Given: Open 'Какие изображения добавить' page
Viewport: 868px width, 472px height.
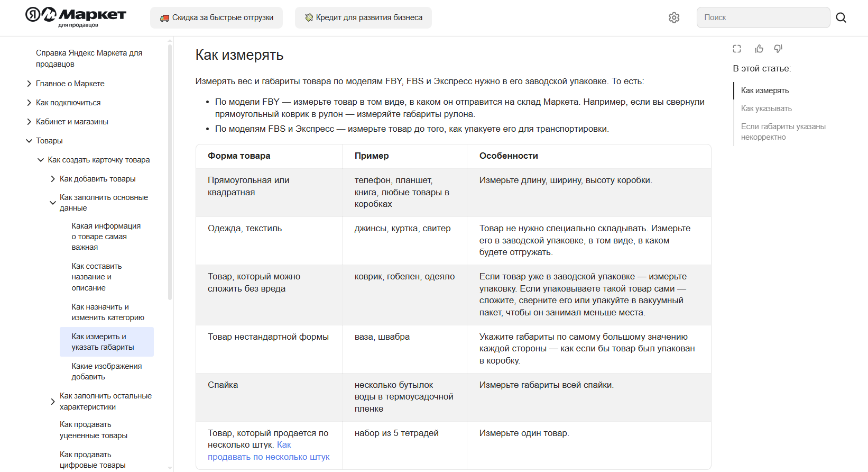Looking at the screenshot, I should pos(107,371).
